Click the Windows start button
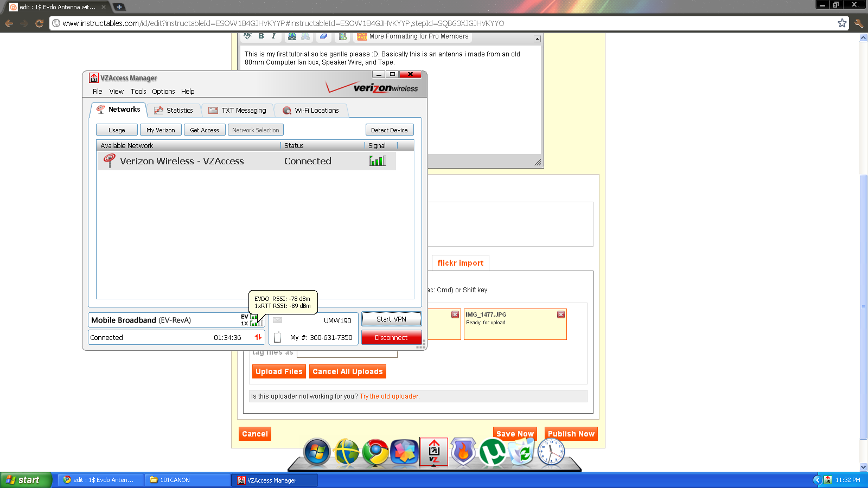The width and height of the screenshot is (868, 488). (25, 480)
